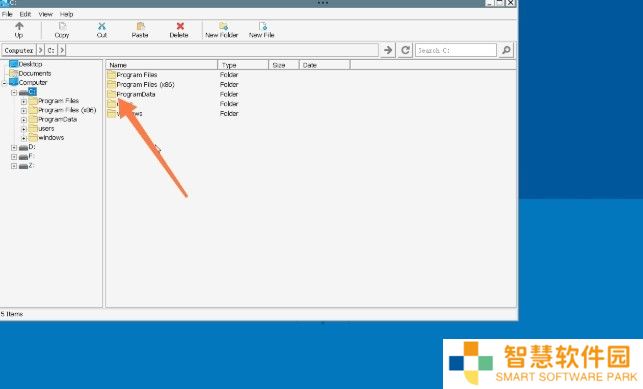Click the Paste clipboard icon

[x=140, y=26]
